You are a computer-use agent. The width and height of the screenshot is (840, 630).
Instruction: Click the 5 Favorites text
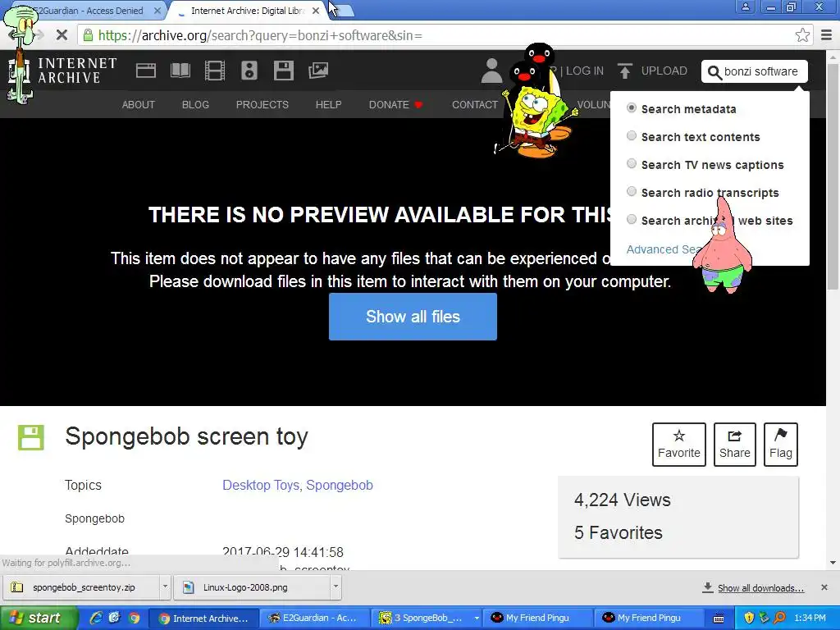click(x=619, y=532)
